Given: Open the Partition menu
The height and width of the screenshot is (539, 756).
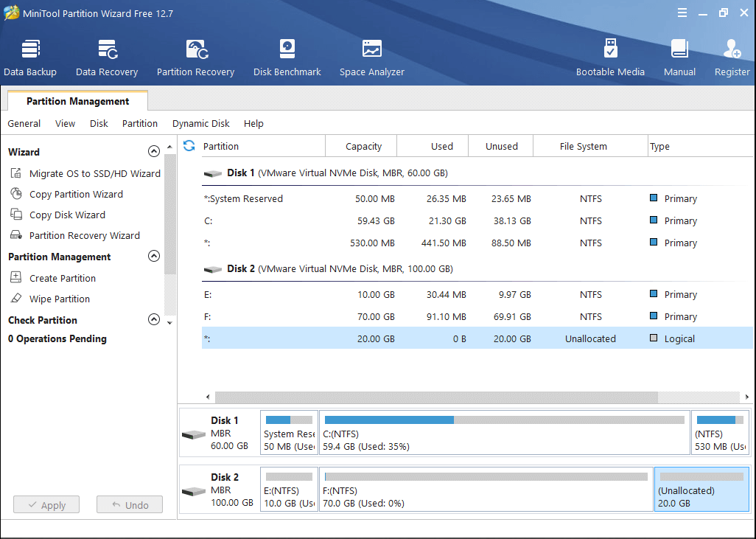Looking at the screenshot, I should [x=140, y=124].
